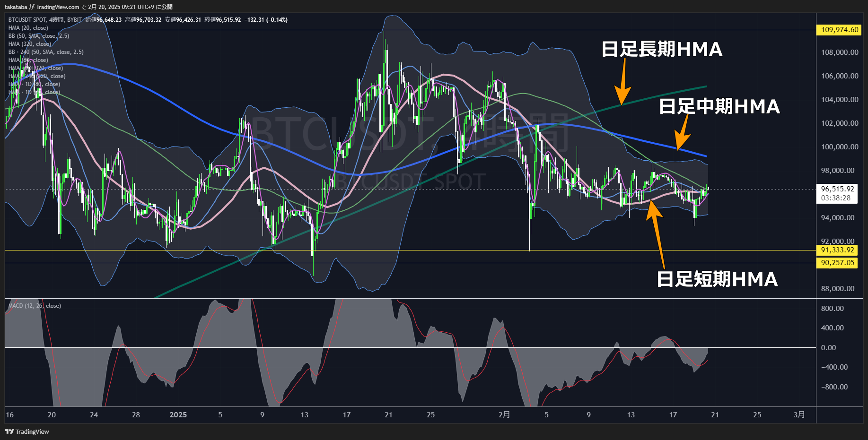Click the −132.31 (−0.14%) change value

coord(266,20)
